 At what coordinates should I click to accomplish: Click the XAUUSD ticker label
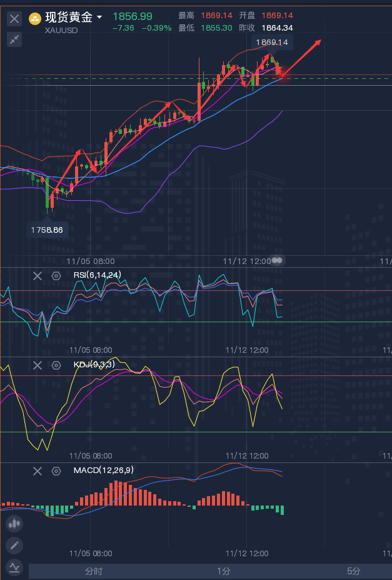click(x=61, y=30)
